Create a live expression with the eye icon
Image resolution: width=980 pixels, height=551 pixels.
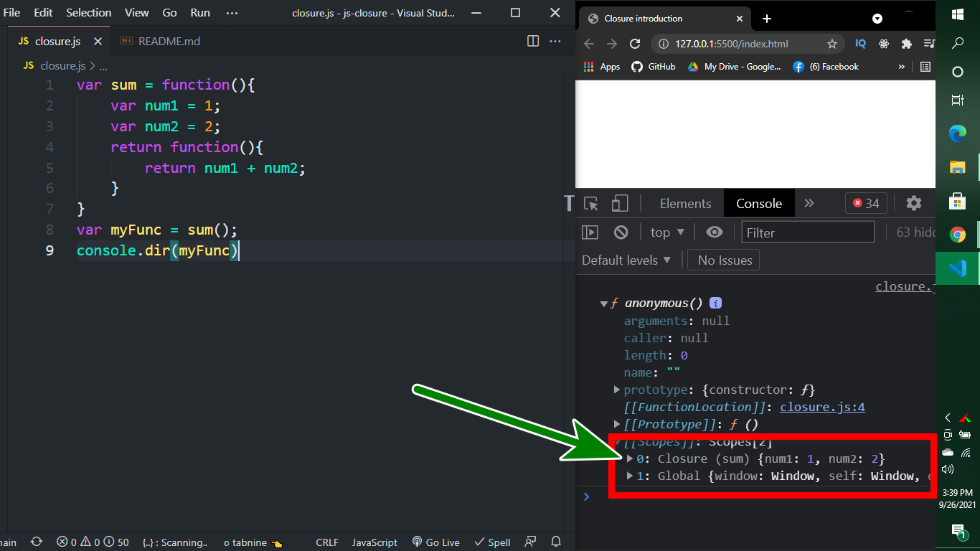pos(714,232)
